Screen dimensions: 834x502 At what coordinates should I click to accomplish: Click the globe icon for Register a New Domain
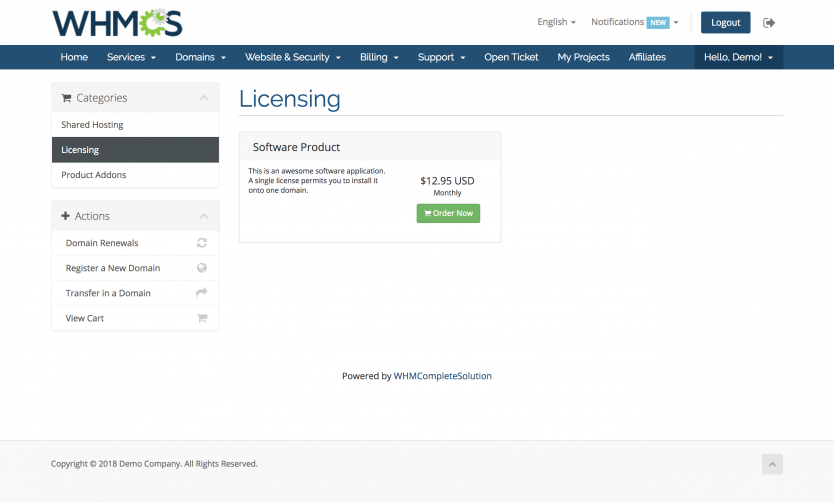[202, 268]
